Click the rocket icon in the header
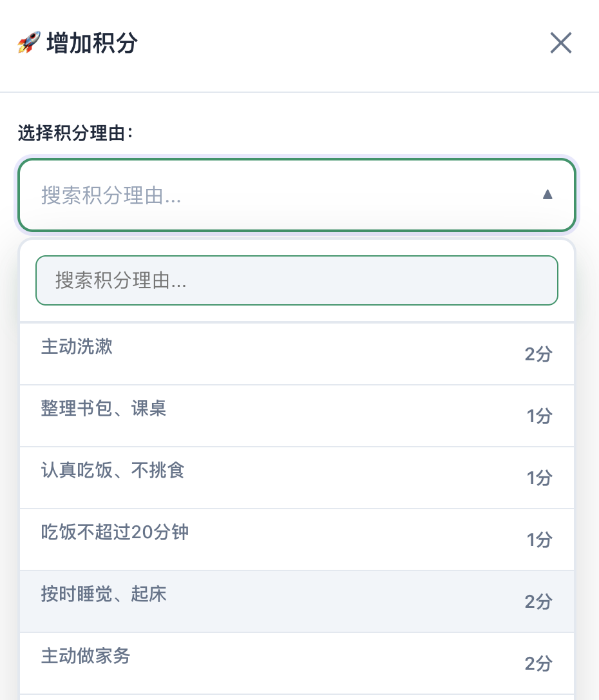 click(29, 44)
